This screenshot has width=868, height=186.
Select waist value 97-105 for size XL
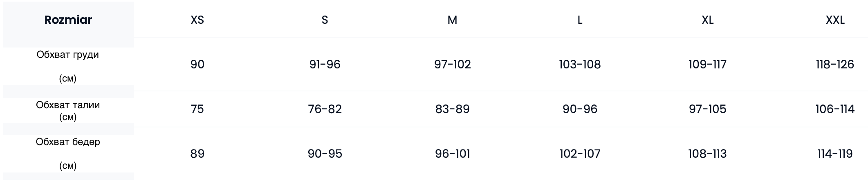pyautogui.click(x=707, y=109)
